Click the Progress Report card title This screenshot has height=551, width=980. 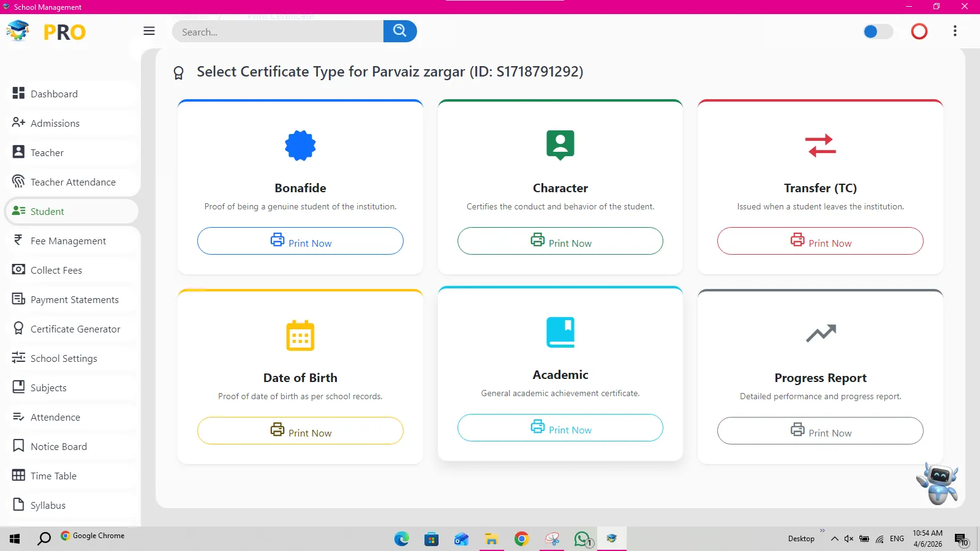pos(820,378)
